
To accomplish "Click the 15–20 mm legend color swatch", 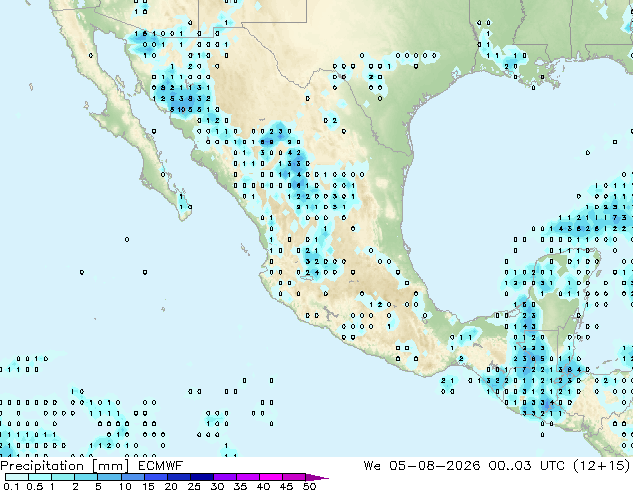I will coord(156,477).
